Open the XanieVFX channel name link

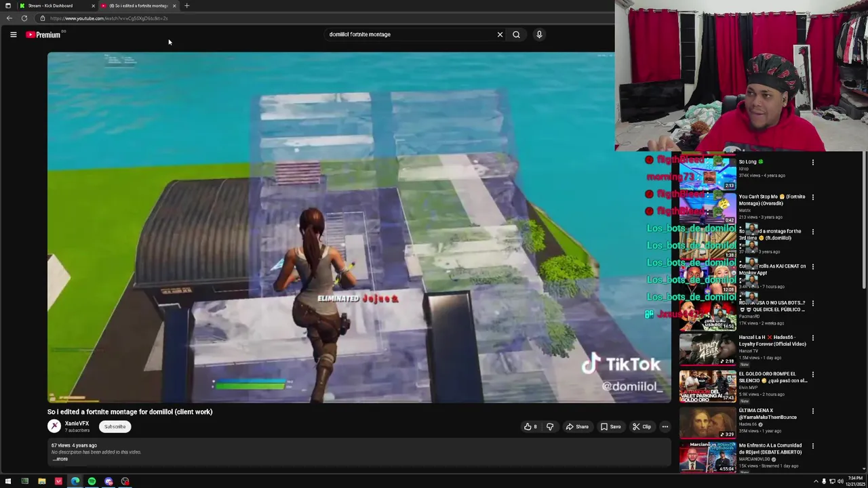click(x=77, y=424)
